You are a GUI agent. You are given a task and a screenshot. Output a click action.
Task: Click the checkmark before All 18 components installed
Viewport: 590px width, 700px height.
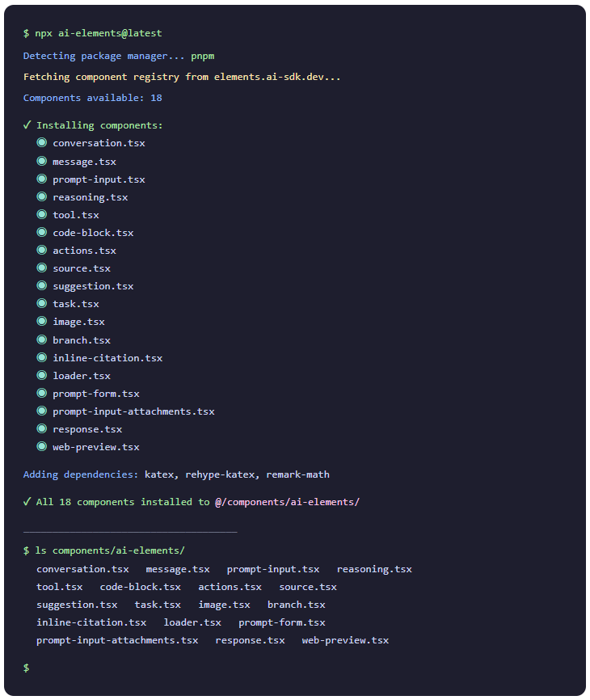click(x=27, y=502)
